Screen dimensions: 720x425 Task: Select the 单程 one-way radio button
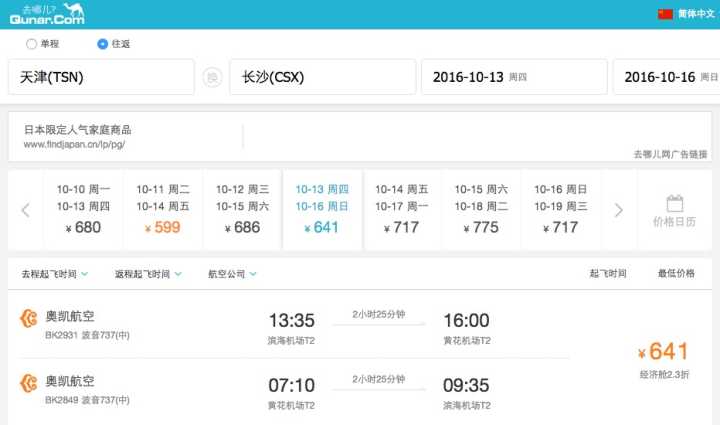32,44
